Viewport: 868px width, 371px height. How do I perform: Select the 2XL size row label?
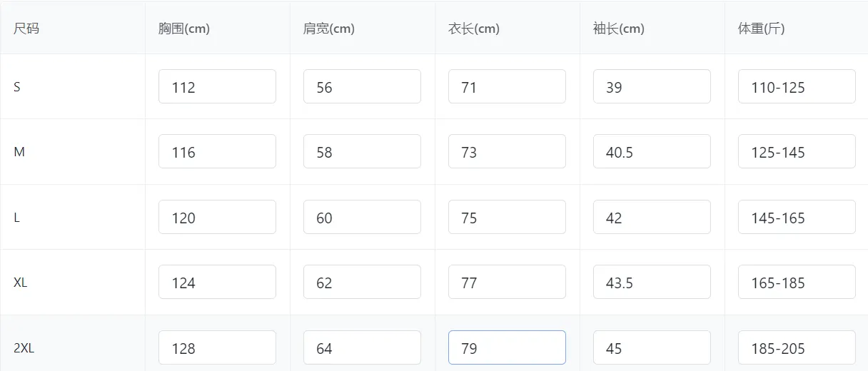[x=24, y=348]
